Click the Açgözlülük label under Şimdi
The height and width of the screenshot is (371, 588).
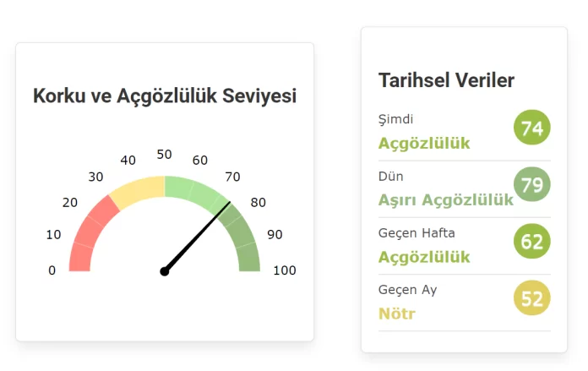point(424,143)
